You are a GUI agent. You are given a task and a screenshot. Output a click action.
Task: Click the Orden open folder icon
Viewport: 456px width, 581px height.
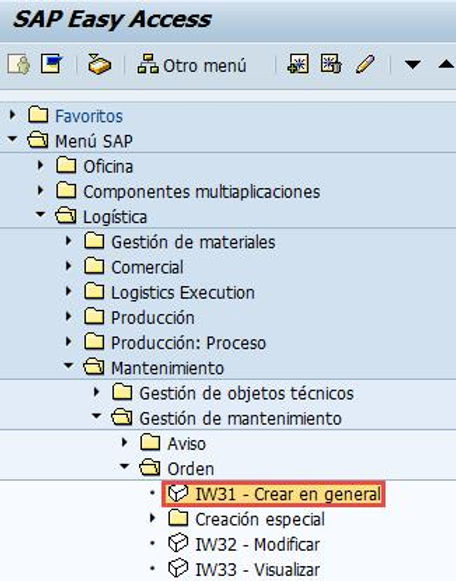(x=150, y=468)
